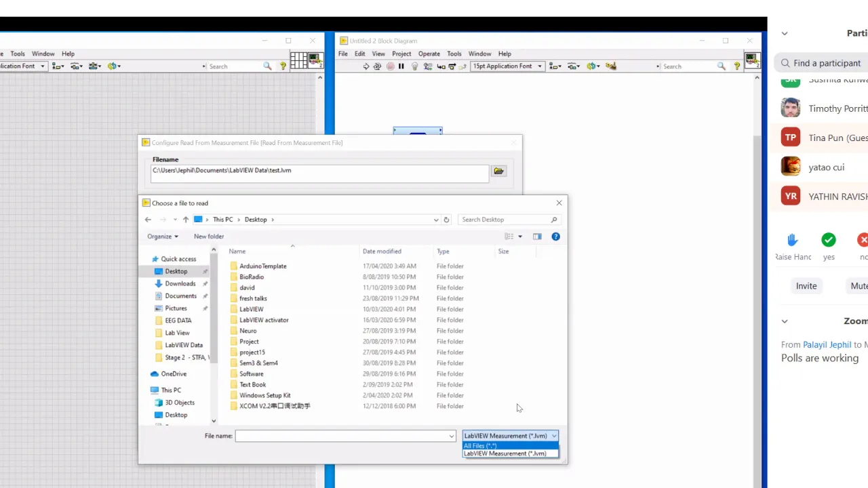Refresh the Desktop folder listing
This screenshot has height=488, width=868.
point(446,220)
